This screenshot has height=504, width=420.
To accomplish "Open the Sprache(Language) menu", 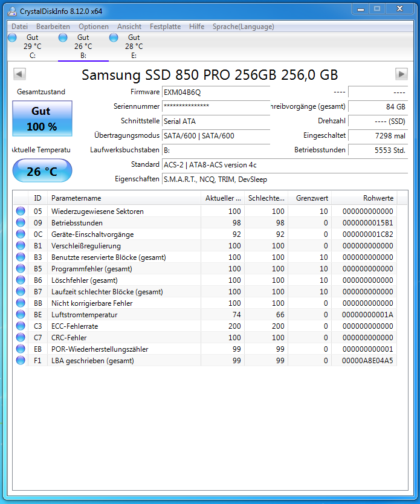I will click(244, 27).
